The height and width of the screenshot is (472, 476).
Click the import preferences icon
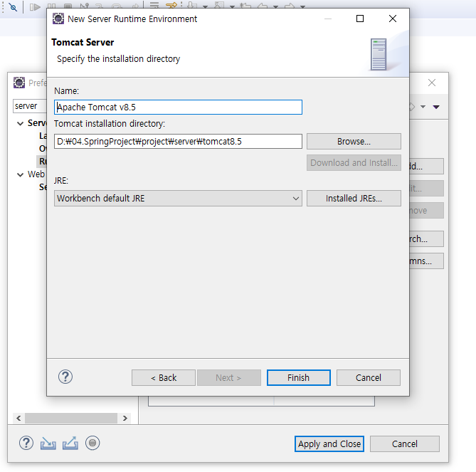click(x=48, y=443)
